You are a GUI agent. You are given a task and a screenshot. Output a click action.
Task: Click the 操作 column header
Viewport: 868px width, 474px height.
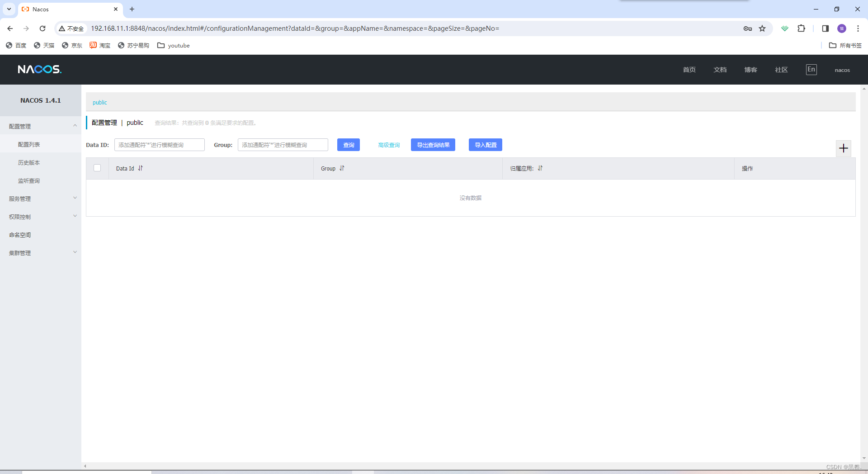(747, 168)
